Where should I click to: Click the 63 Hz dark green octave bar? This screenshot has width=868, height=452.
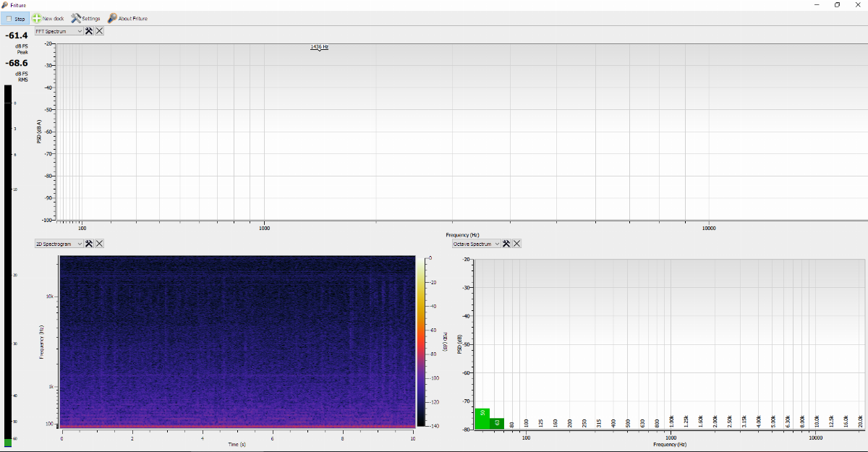[497, 424]
